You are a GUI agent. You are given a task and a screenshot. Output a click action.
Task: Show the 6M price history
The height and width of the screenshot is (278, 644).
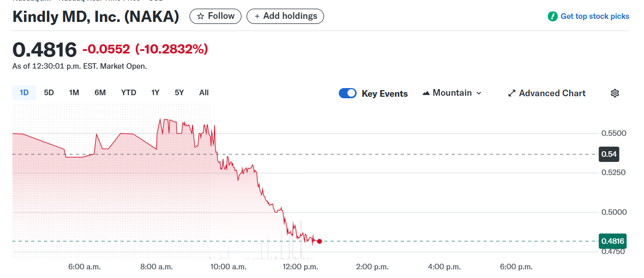(100, 93)
